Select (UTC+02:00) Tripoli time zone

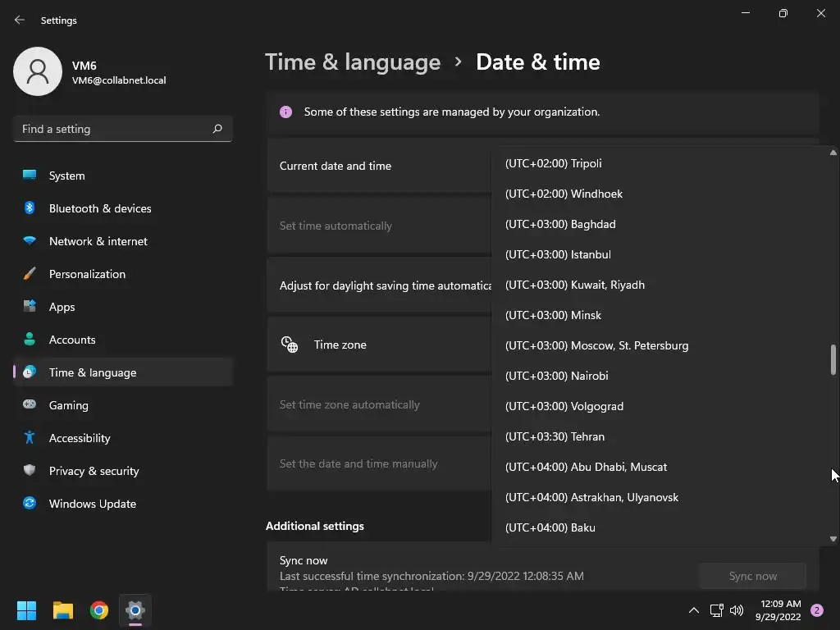[660, 163]
